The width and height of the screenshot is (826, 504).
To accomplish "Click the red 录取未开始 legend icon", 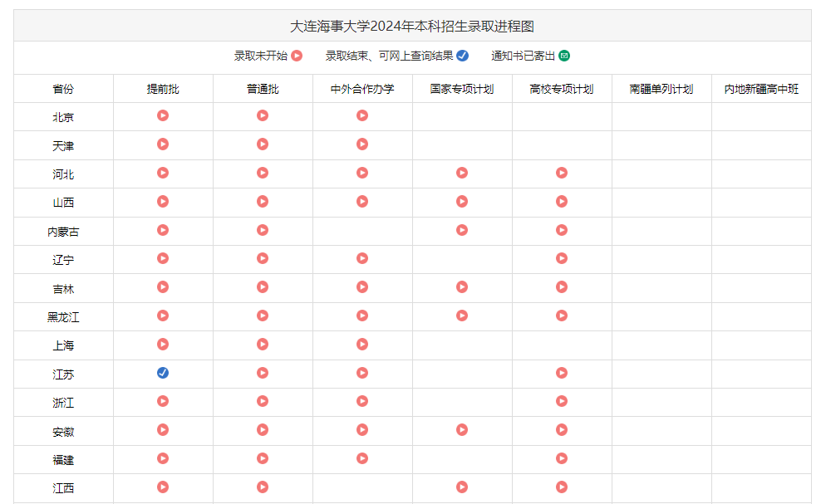I will click(297, 56).
